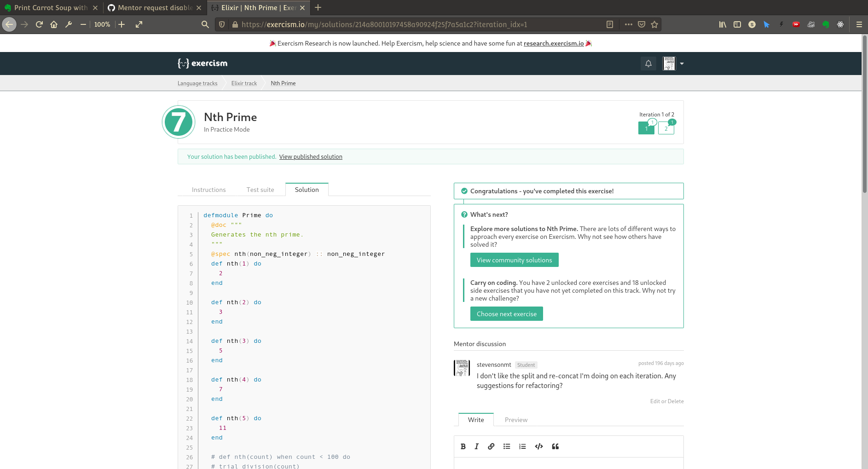Open the View published solution link
The height and width of the screenshot is (469, 868).
coord(311,156)
